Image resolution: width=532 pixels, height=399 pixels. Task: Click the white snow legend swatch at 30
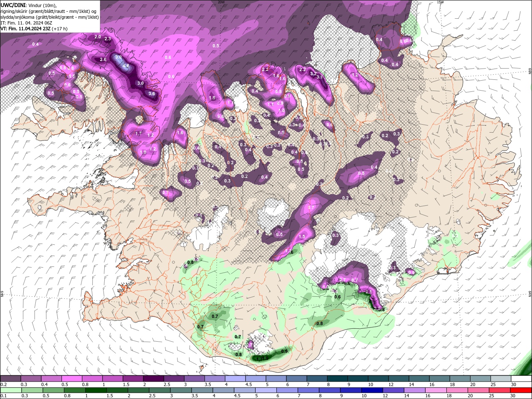click(521, 379)
